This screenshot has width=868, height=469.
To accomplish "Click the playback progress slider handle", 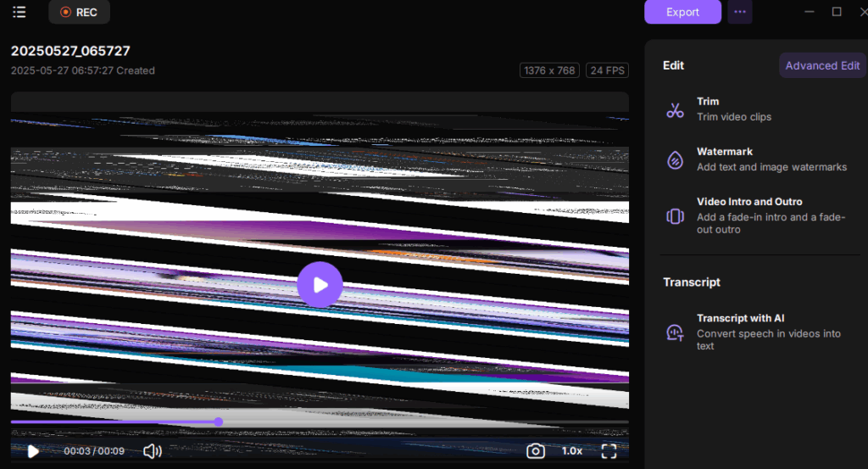I will (x=219, y=422).
